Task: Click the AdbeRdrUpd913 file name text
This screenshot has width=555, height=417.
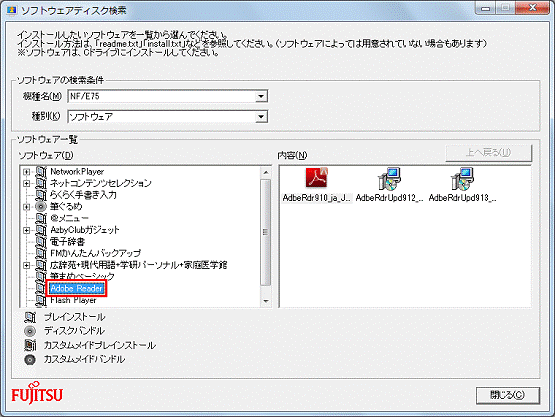Action: 462,198
